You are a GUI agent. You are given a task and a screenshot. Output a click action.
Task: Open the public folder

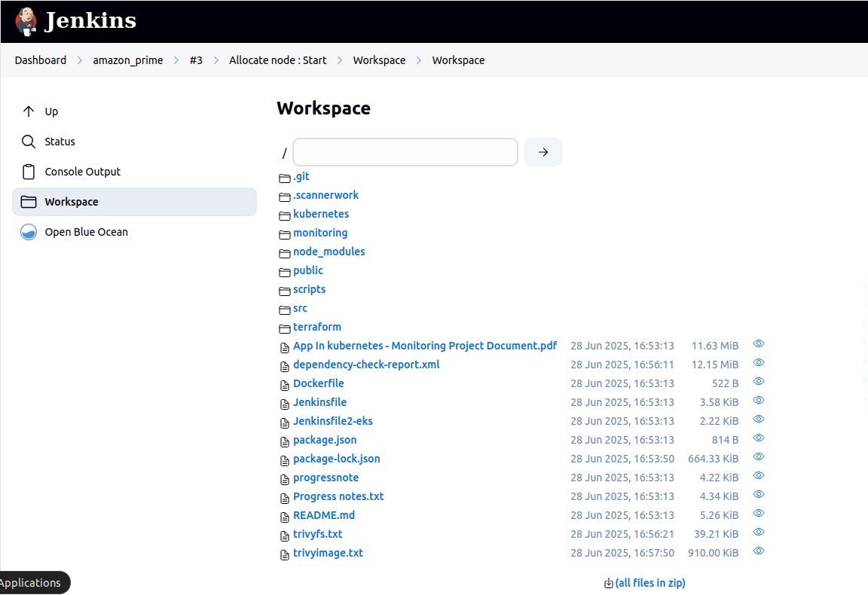click(x=307, y=270)
